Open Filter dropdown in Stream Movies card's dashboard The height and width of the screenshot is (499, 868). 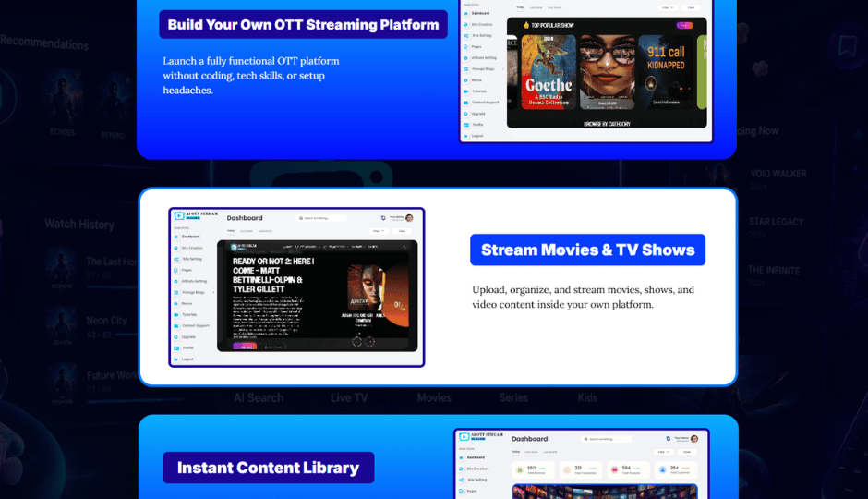(x=378, y=231)
